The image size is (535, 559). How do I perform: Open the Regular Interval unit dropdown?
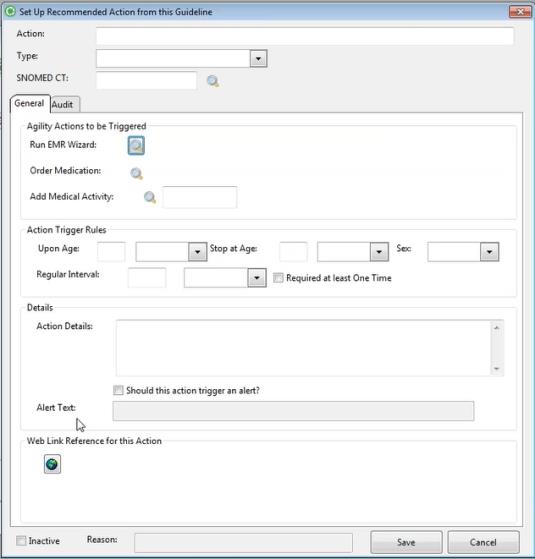tap(257, 278)
